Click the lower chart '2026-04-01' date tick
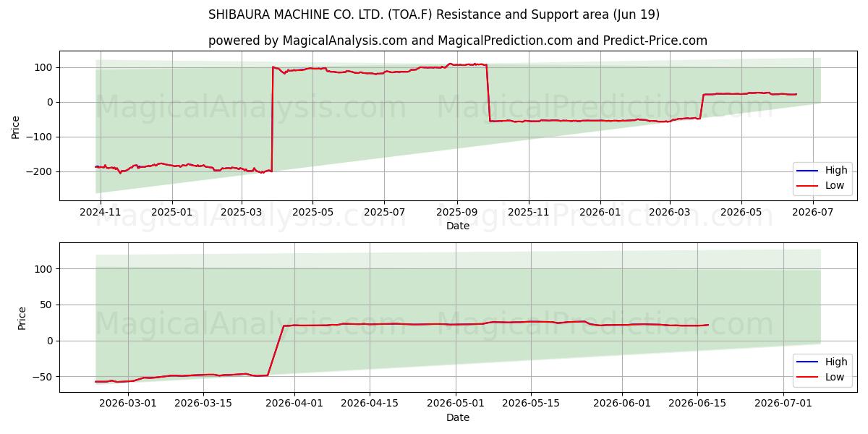 coord(294,403)
